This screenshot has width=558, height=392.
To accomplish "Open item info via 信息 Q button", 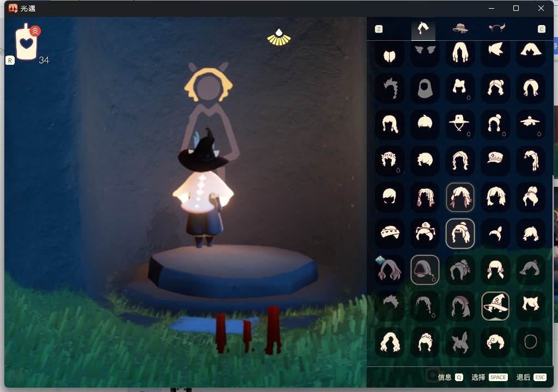I will click(x=450, y=377).
